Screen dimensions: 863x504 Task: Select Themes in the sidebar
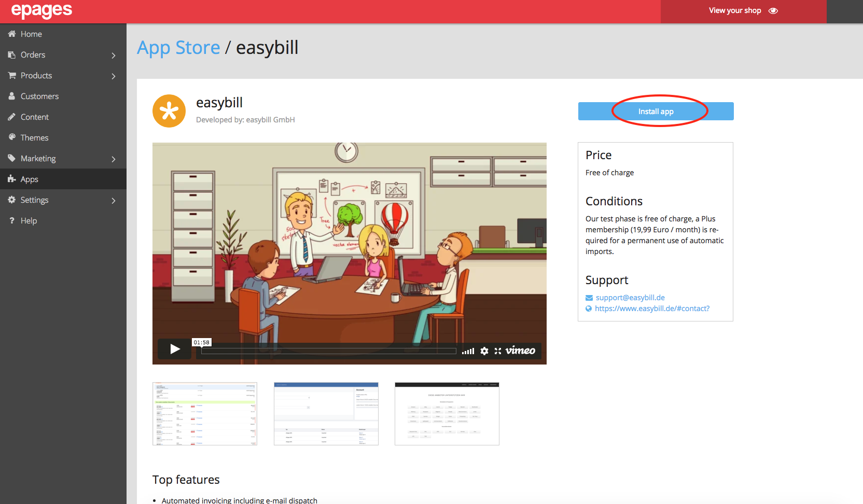pyautogui.click(x=63, y=137)
